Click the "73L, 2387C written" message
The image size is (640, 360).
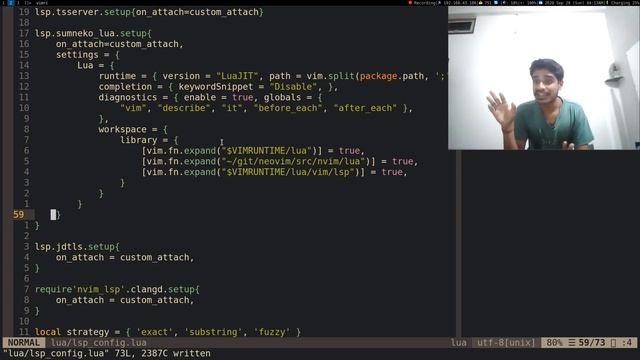point(162,353)
